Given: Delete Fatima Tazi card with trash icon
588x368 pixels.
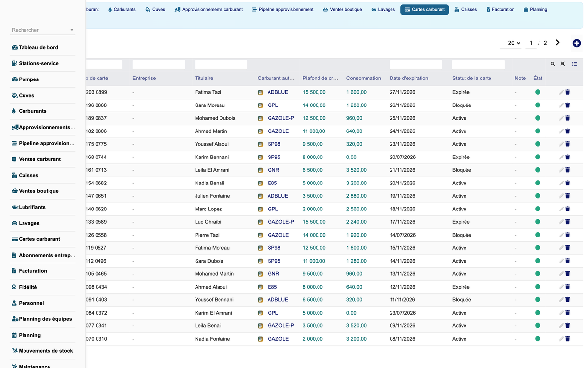Looking at the screenshot, I should (568, 92).
